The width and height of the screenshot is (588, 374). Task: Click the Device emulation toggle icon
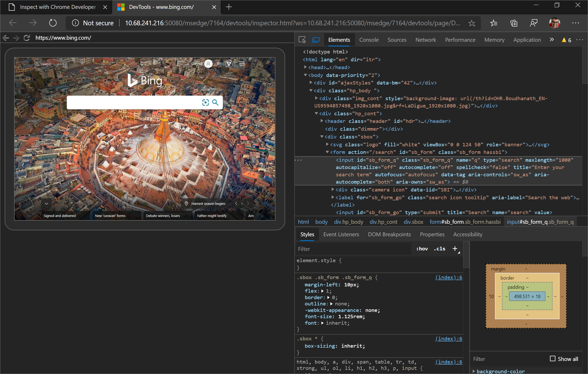[316, 39]
